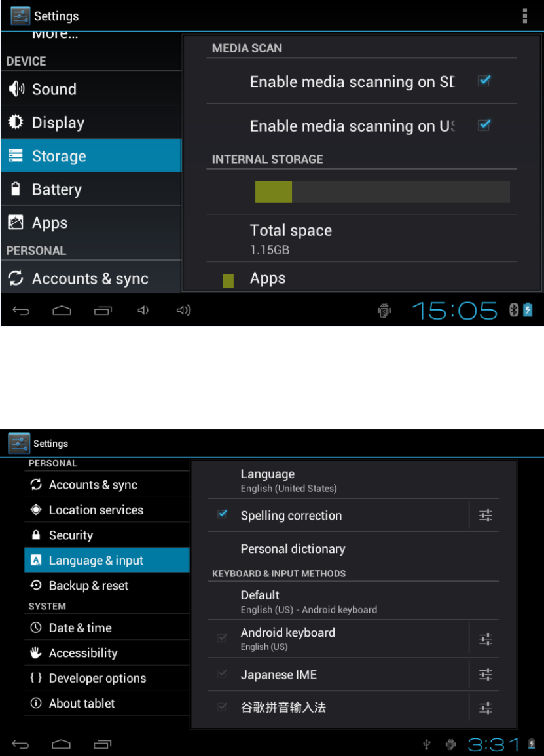Open the Language selection option
Viewport: 544px width, 756px height.
pos(354,481)
